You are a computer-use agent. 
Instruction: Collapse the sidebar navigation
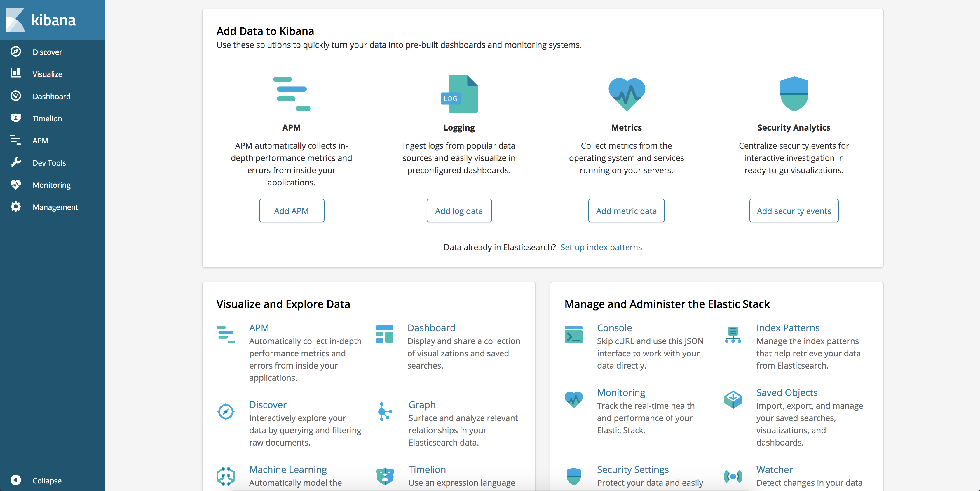click(x=47, y=481)
